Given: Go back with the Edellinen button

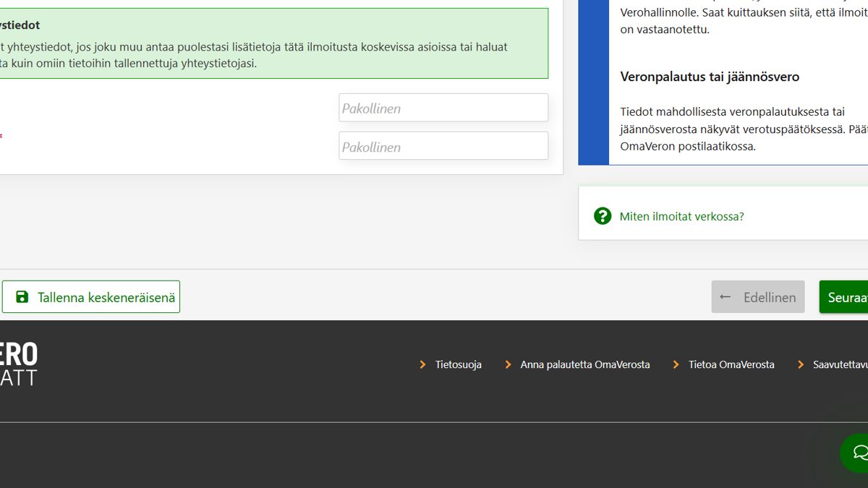Looking at the screenshot, I should [758, 297].
